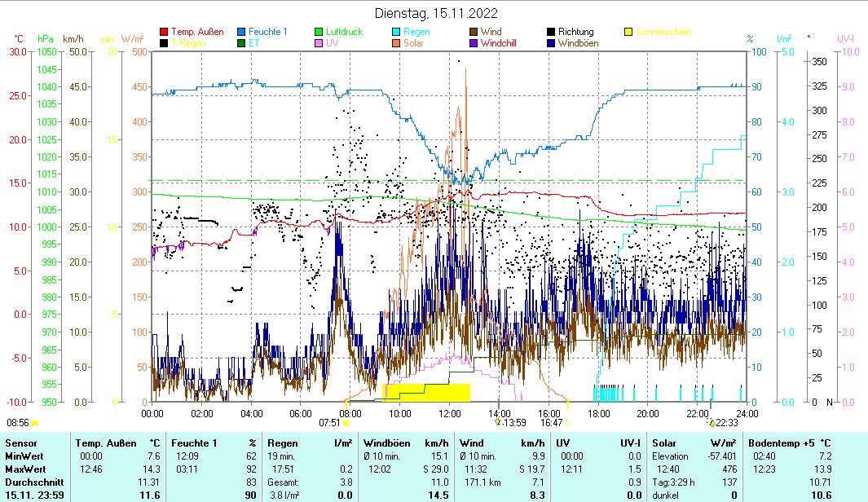Select the orange Solar legend swatch
This screenshot has height=502, width=868.
396,43
